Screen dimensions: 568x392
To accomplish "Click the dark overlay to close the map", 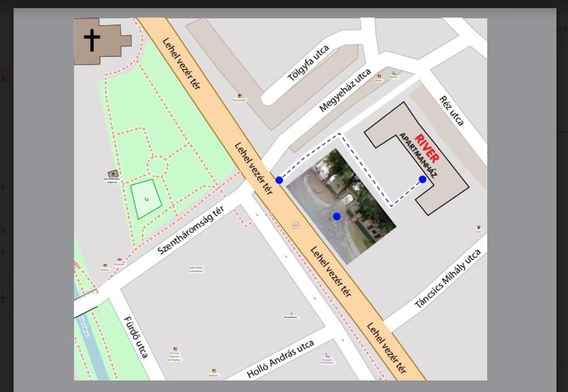I will coord(41,203).
